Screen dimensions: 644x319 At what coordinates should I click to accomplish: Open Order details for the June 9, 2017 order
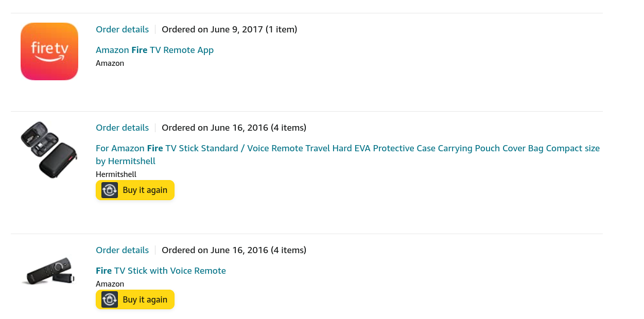(x=122, y=29)
